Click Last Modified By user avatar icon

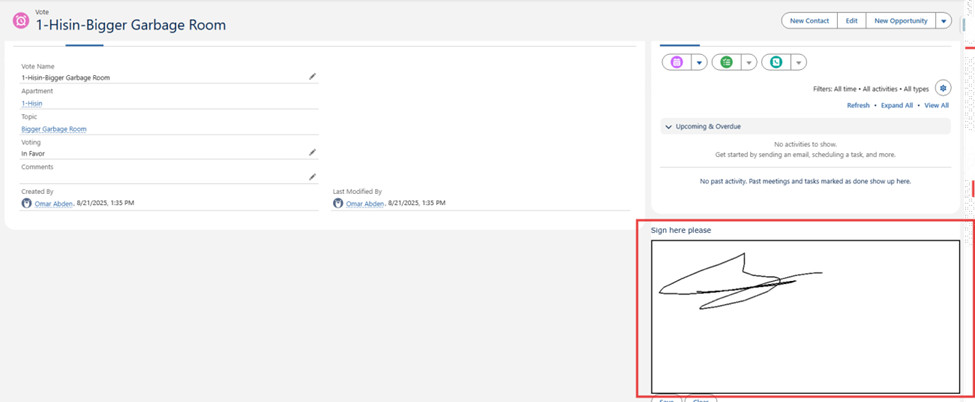(338, 203)
